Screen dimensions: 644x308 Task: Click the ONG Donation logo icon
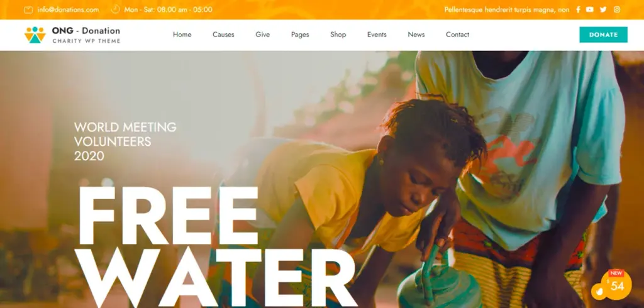click(35, 35)
